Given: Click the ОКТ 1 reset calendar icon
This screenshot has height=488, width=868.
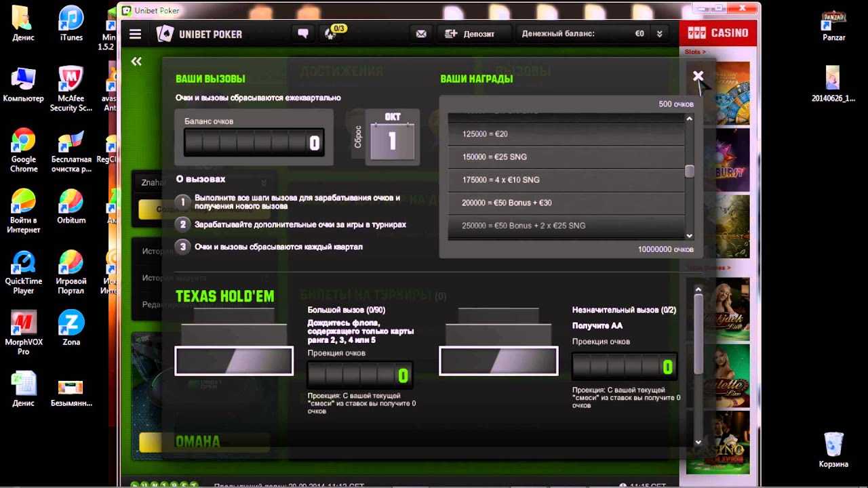Looking at the screenshot, I should [x=393, y=136].
